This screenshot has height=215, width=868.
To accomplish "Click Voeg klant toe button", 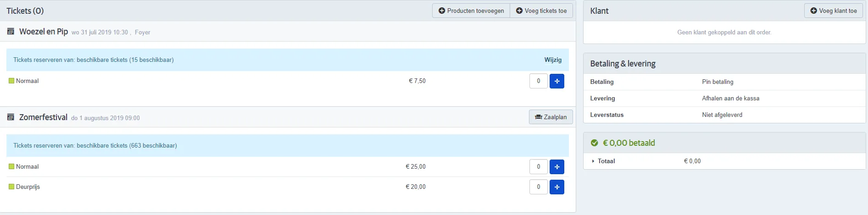I will tap(834, 11).
